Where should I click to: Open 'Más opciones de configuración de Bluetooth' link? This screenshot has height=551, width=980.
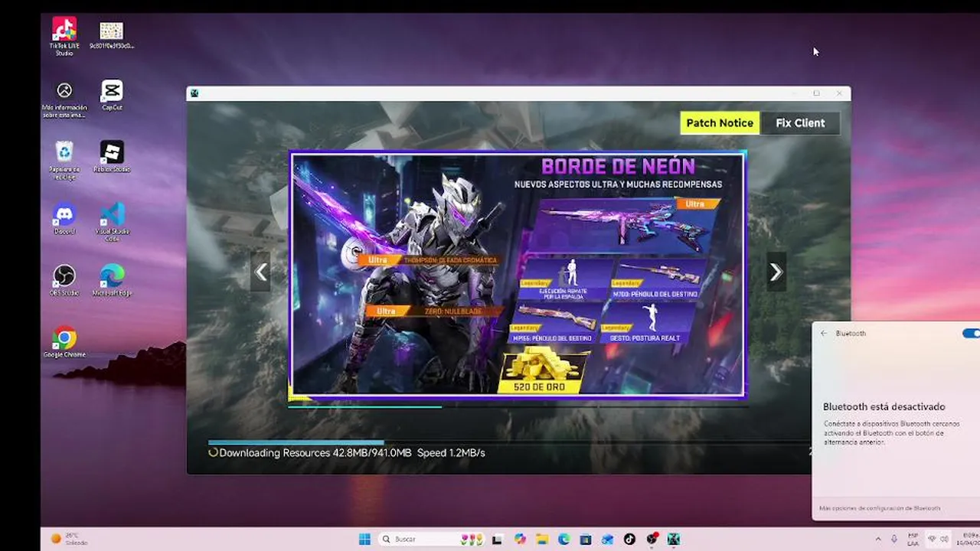coord(880,508)
